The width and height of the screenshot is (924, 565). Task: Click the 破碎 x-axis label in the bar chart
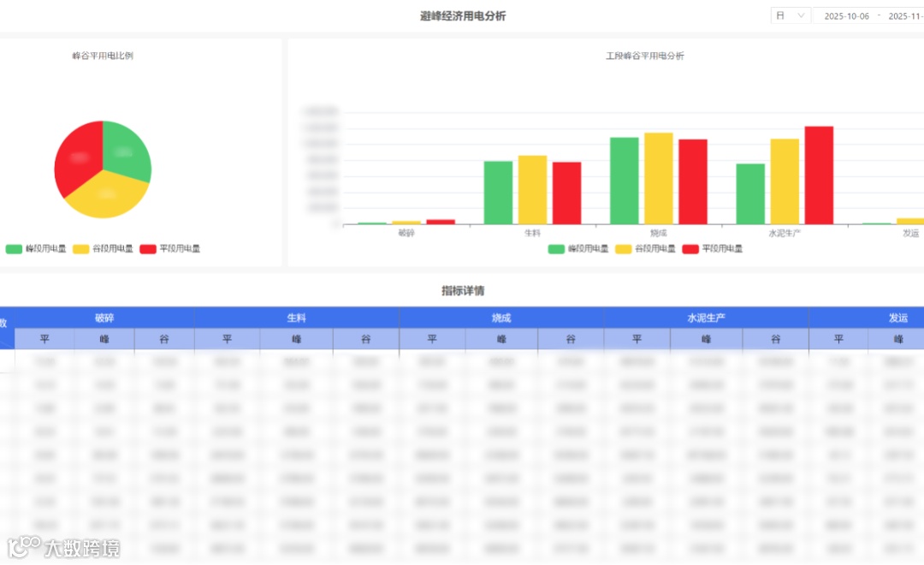[406, 233]
